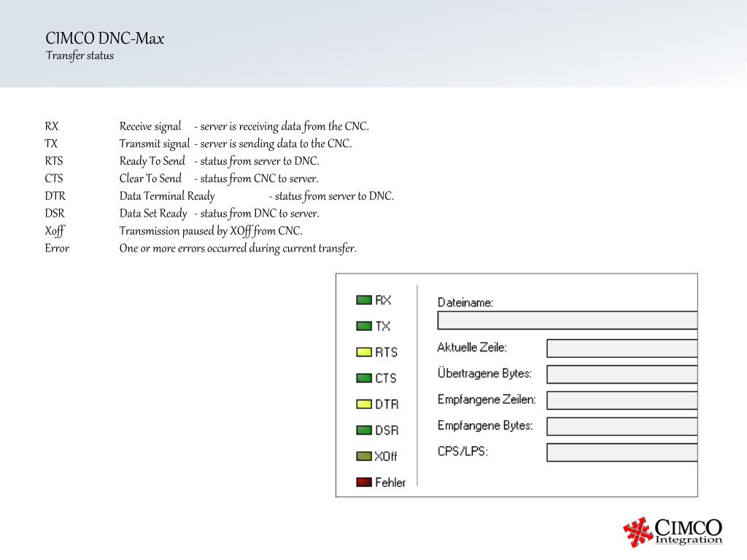This screenshot has width=747, height=560.
Task: Click 'status from CNC to server.' text
Action: tap(259, 179)
